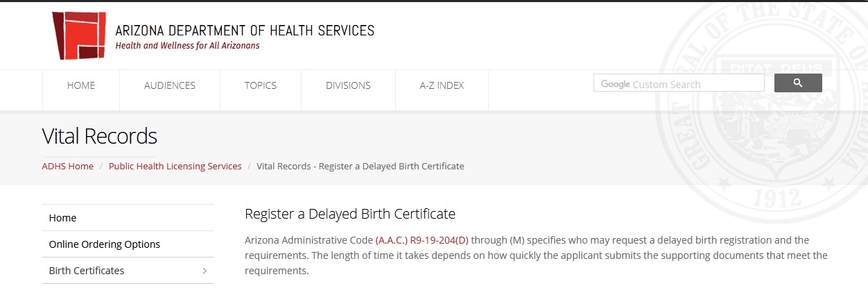This screenshot has height=295, width=868.
Task: Click the Register a Delayed Birth Certificate heading
Action: click(x=350, y=214)
